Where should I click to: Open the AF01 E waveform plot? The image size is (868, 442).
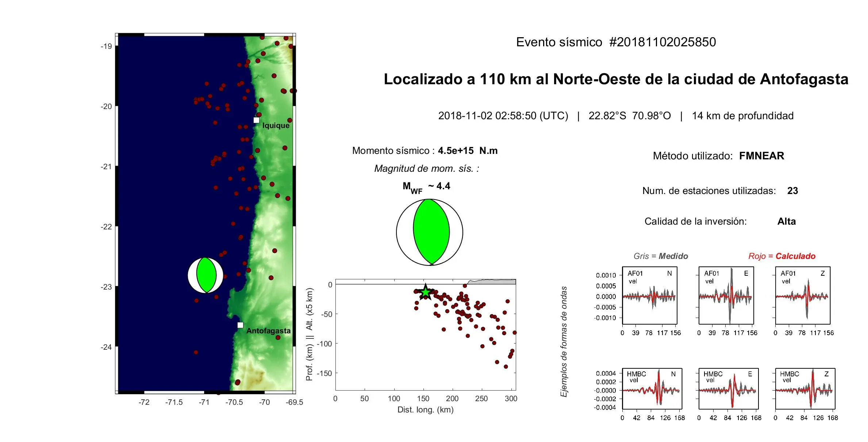[x=726, y=295]
